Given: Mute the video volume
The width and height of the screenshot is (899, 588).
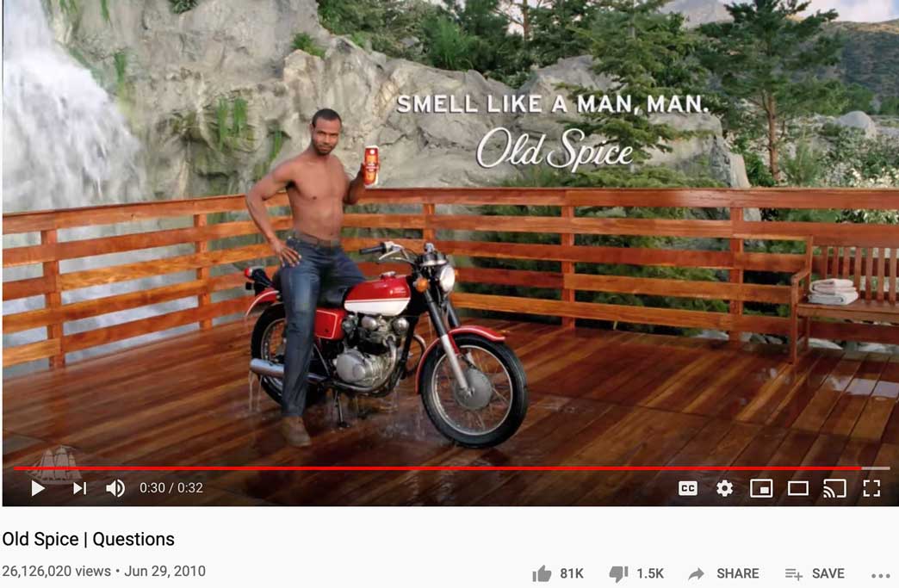Looking at the screenshot, I should [x=115, y=488].
